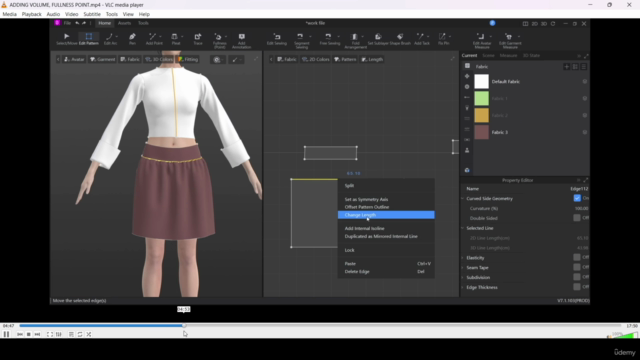Add a new fabric with plus icon
The width and height of the screenshot is (640, 360).
point(567,67)
